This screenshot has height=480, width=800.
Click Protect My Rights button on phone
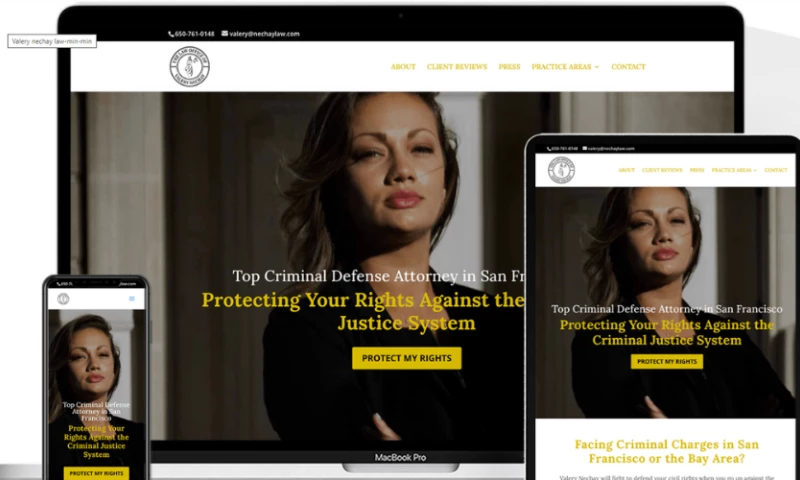(96, 473)
